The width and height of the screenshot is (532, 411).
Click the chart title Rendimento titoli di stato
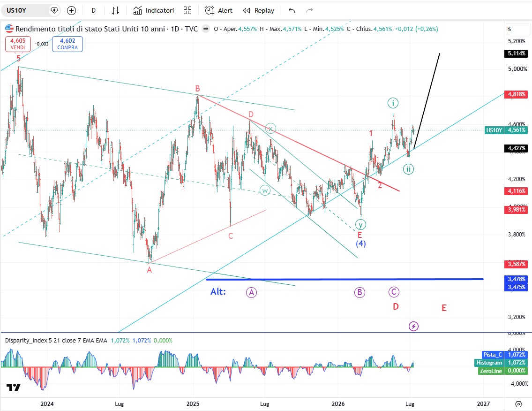coord(106,29)
